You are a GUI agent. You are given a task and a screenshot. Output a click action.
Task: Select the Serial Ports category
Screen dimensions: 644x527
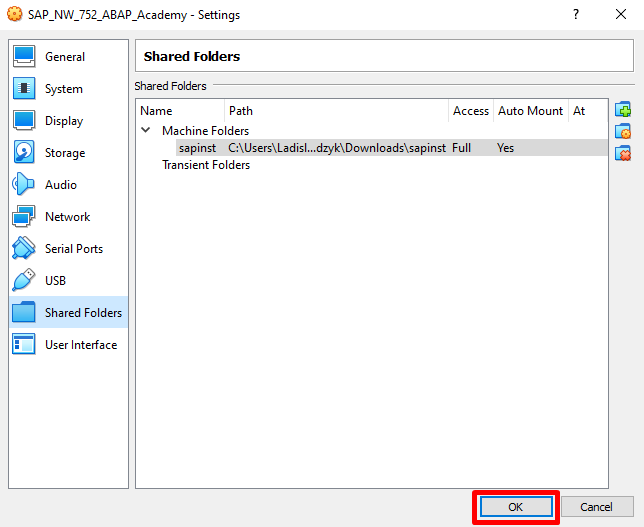tap(68, 249)
